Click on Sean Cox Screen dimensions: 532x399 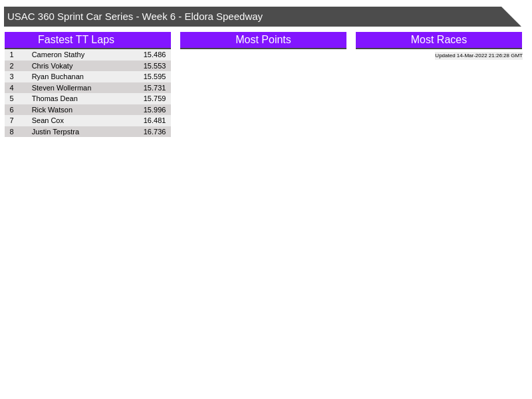(48, 120)
